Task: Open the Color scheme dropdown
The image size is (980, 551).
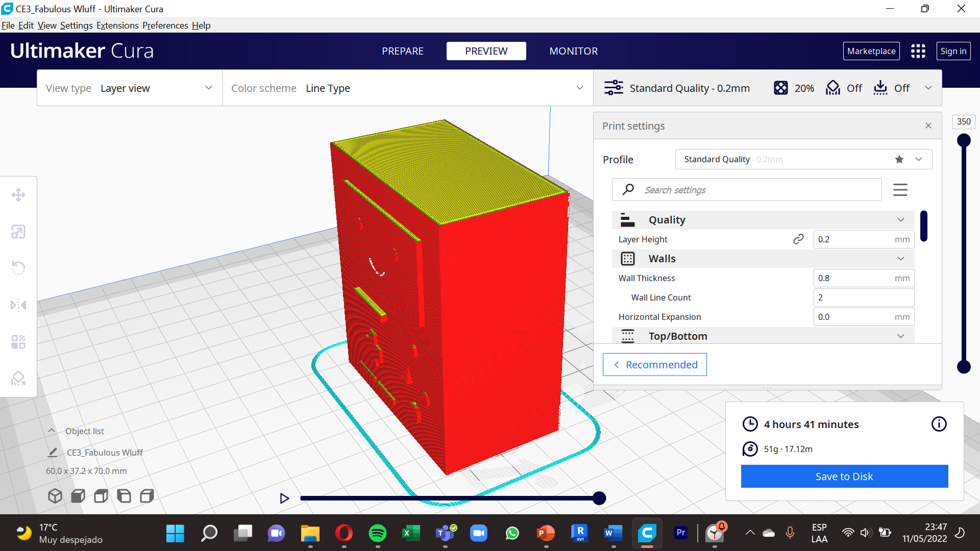Action: tap(407, 88)
